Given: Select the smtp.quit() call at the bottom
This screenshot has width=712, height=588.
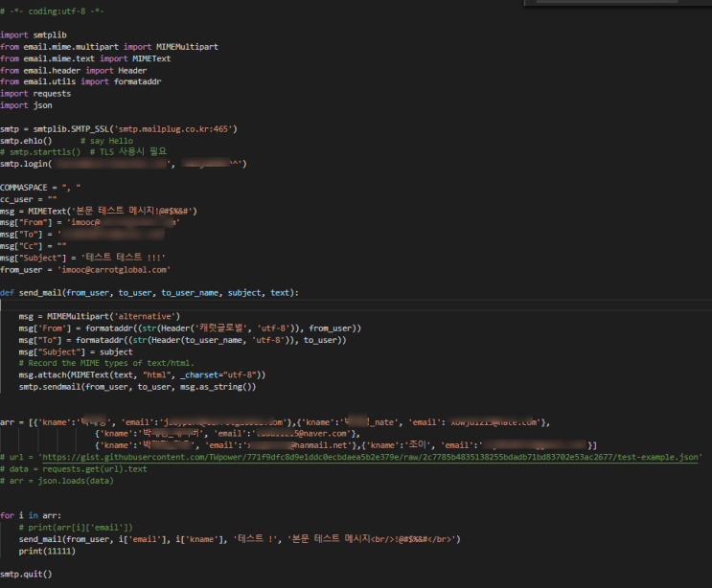Looking at the screenshot, I should click(x=26, y=574).
